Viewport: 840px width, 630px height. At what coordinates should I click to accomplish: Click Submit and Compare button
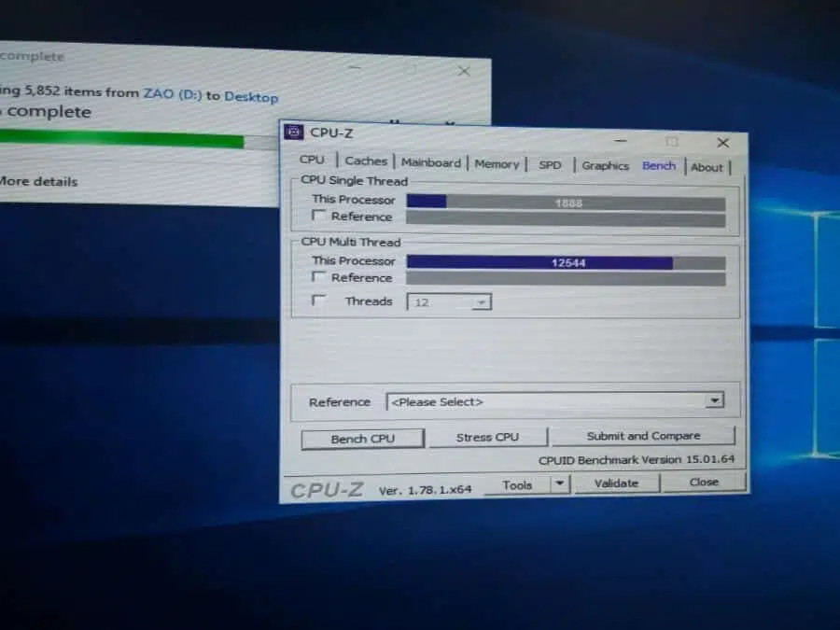pyautogui.click(x=643, y=436)
